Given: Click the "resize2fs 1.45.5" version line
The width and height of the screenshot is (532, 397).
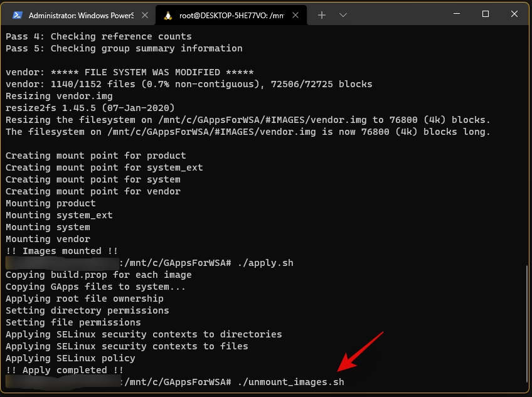Looking at the screenshot, I should 90,108.
